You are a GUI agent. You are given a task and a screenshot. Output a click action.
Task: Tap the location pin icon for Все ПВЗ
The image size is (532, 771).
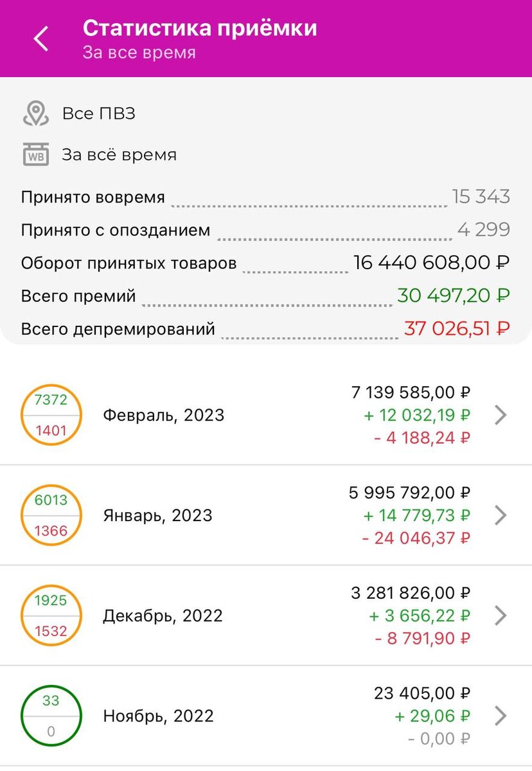36,114
